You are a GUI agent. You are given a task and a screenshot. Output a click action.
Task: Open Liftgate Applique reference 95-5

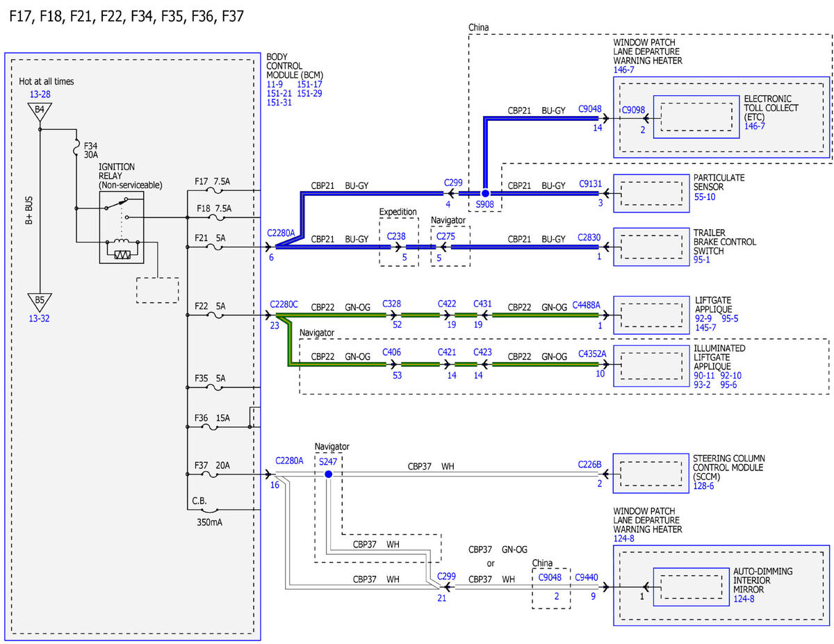pyautogui.click(x=729, y=318)
